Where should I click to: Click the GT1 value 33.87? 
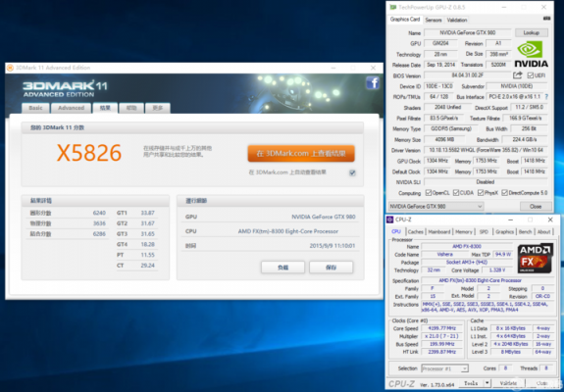147,213
